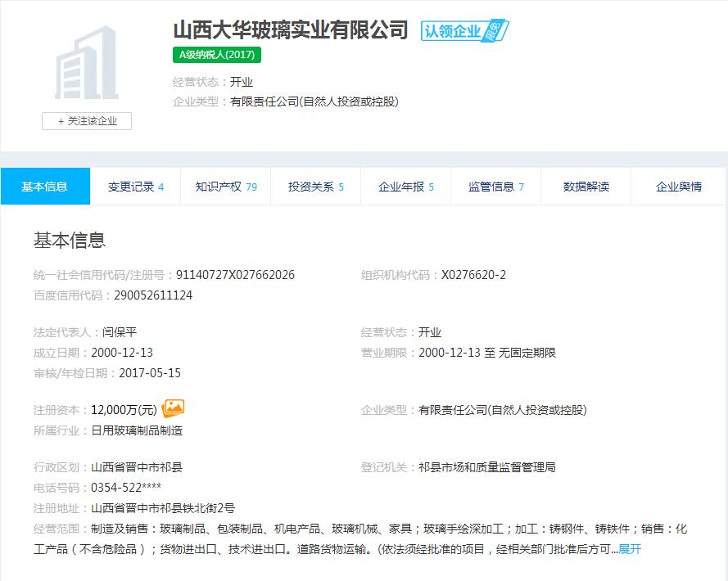Click the A级纳税人(2017) green tag

click(217, 55)
